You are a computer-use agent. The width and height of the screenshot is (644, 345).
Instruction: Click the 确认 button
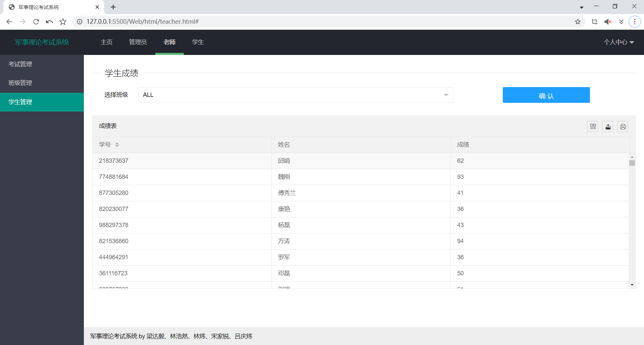point(546,95)
